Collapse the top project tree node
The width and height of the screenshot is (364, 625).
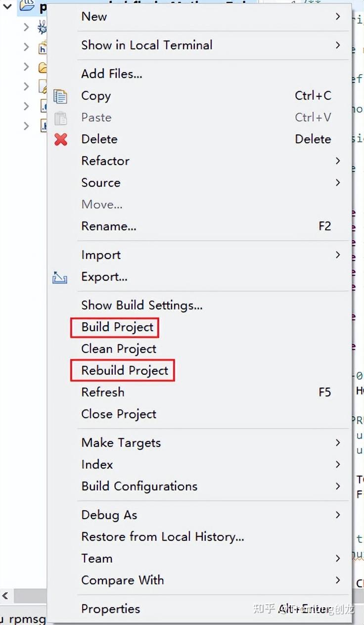[7, 6]
